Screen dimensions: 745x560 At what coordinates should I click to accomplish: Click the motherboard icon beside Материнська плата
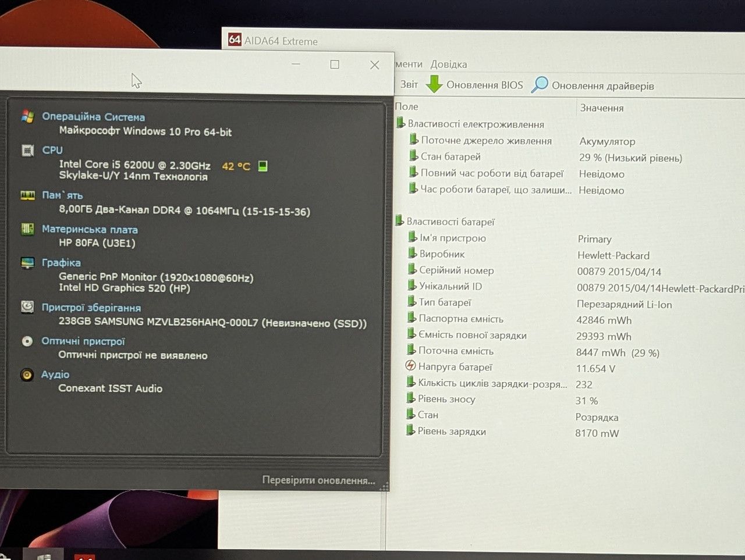[27, 229]
